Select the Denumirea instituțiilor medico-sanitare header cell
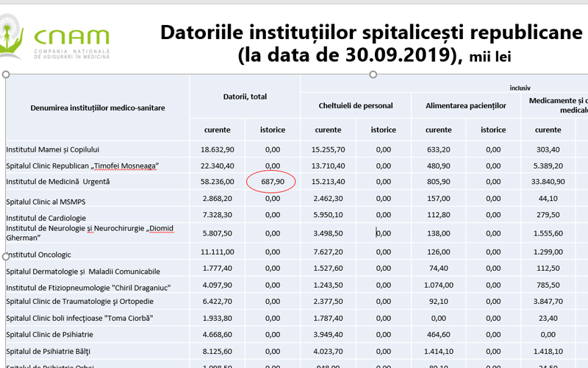Screen dimensions: 588x368 coord(98,108)
